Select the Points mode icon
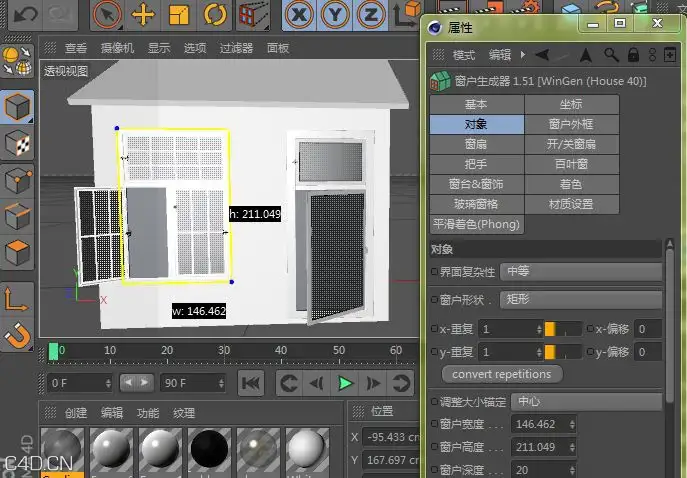This screenshot has height=478, width=687. click(x=17, y=180)
